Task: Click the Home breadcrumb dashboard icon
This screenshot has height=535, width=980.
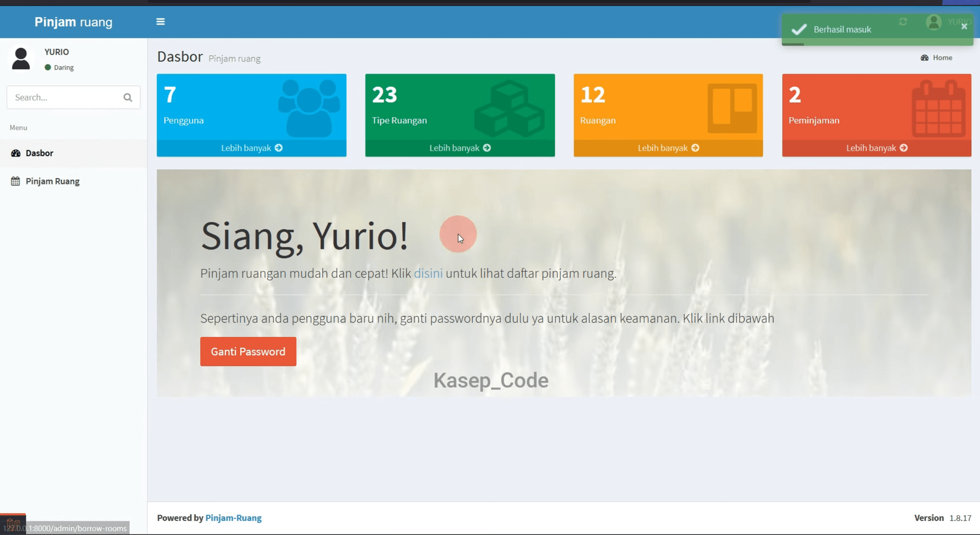Action: (924, 58)
